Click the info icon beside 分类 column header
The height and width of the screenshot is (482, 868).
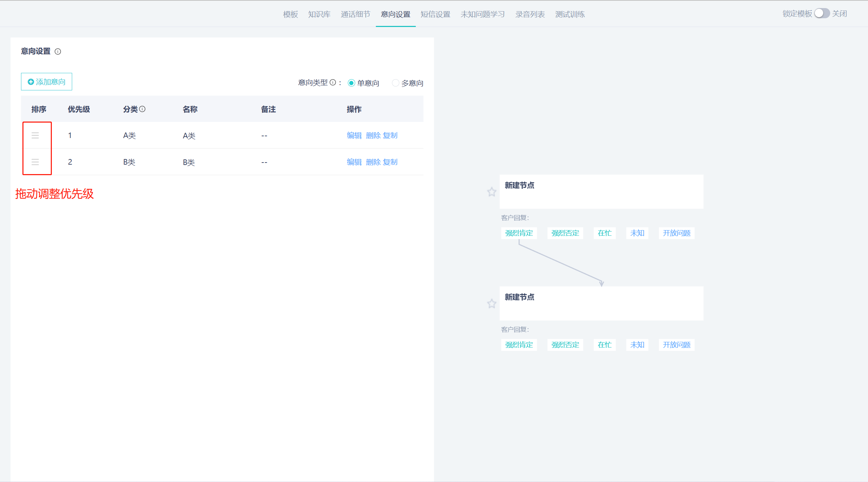click(x=142, y=109)
